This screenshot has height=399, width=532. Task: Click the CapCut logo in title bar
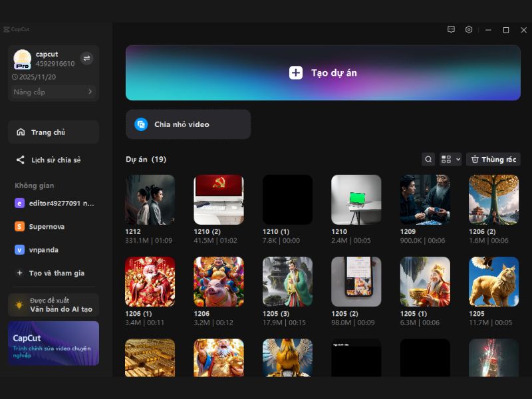click(16, 29)
